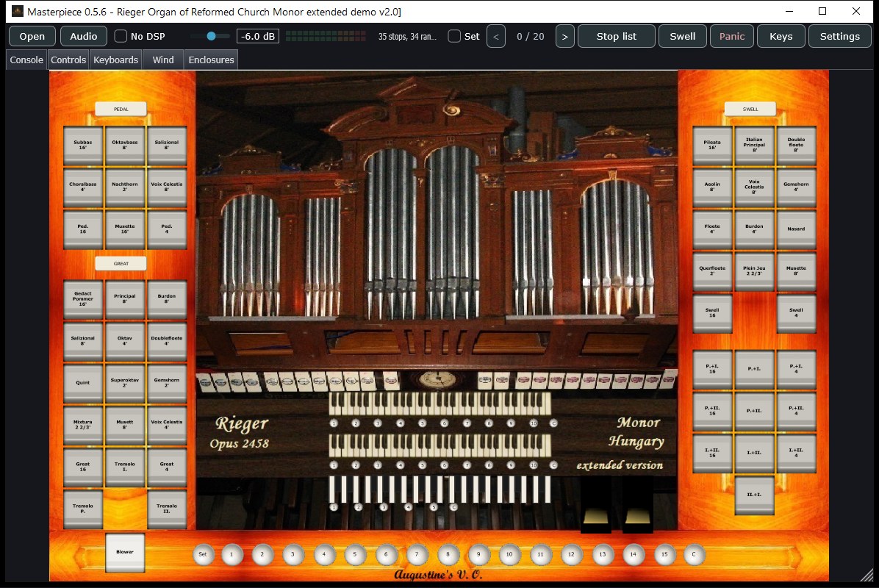Enable the Plein Jeu 2 2/3' stop
This screenshot has height=588, width=879.
755,271
